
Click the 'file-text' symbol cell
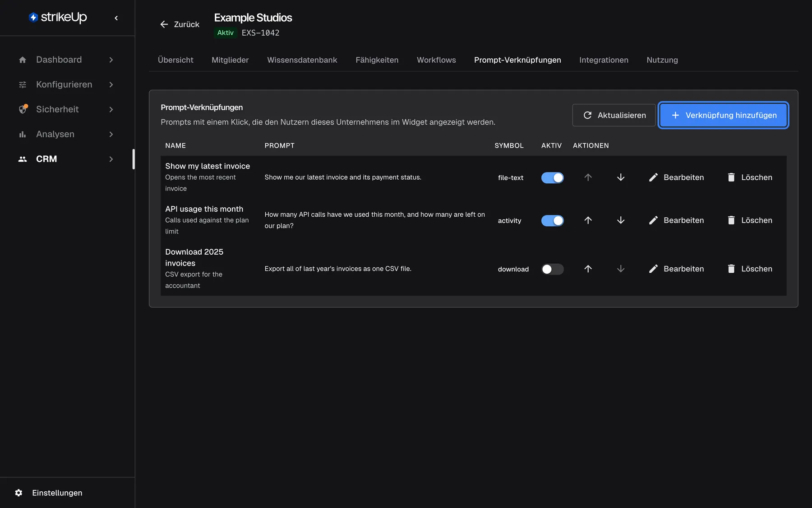(x=511, y=178)
